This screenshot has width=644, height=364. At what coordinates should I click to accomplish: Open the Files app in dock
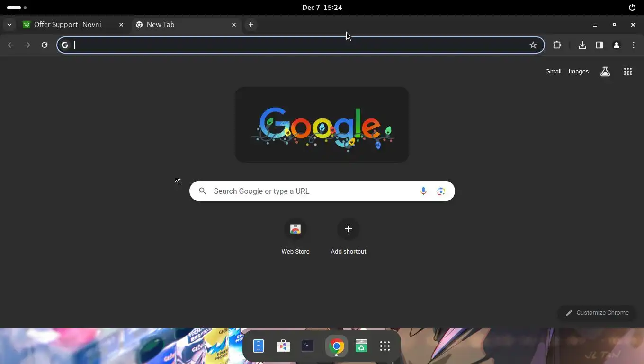point(259,346)
